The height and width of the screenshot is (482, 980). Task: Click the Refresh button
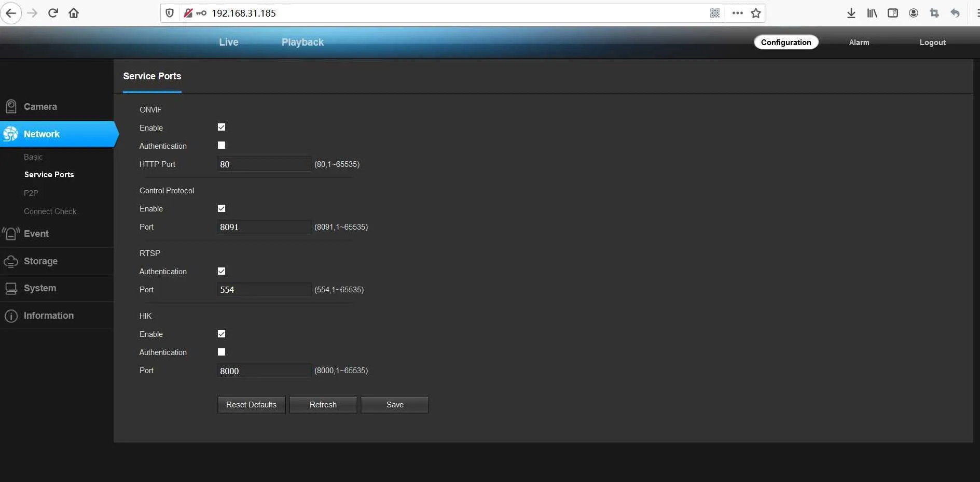click(x=323, y=405)
